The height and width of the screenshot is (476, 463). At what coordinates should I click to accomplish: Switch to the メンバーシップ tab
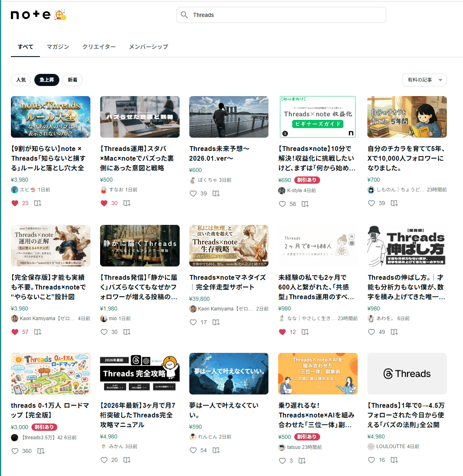(148, 47)
